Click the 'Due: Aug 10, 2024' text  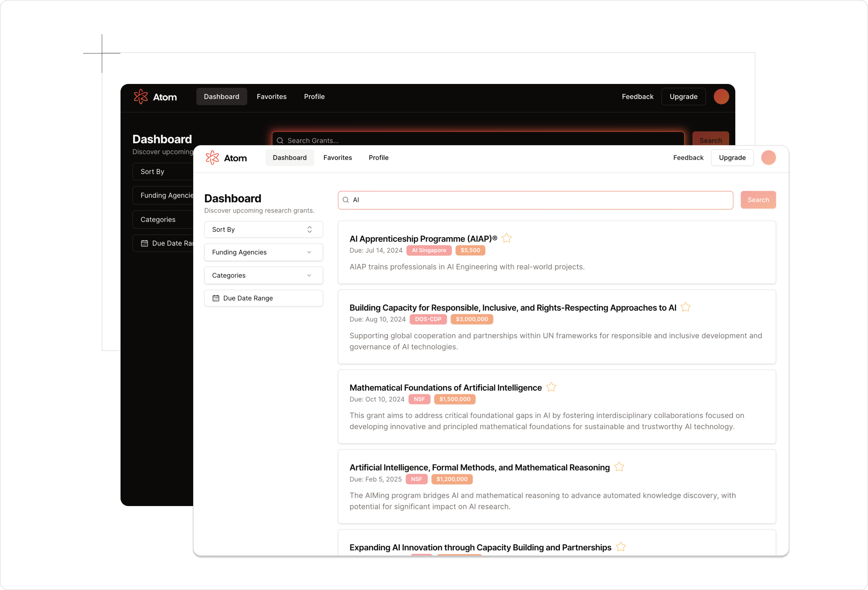pos(377,319)
